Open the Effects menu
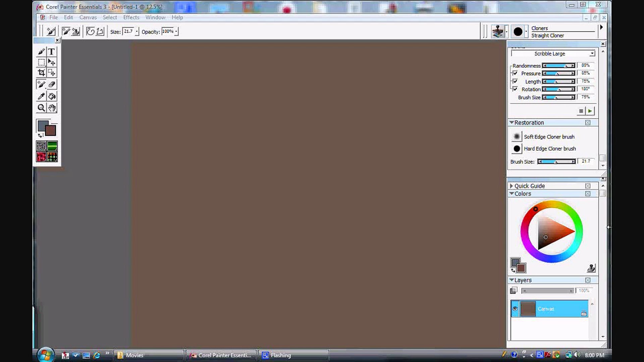644x362 pixels. point(131,17)
